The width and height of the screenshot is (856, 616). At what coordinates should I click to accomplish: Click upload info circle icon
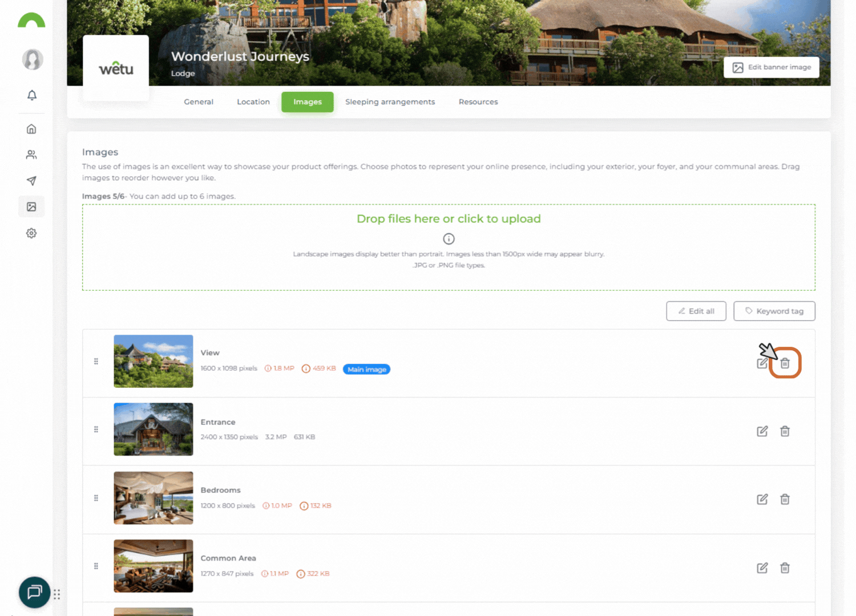(449, 239)
